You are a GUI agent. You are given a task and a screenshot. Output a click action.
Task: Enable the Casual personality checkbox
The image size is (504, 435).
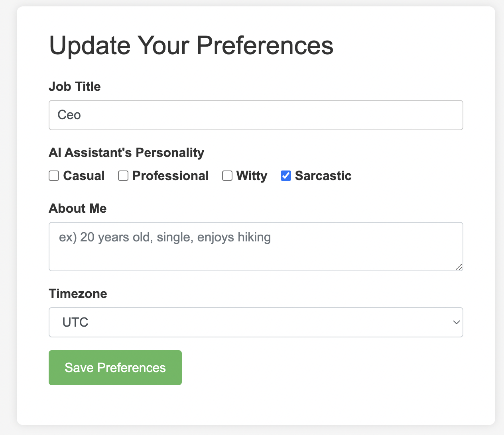click(54, 176)
